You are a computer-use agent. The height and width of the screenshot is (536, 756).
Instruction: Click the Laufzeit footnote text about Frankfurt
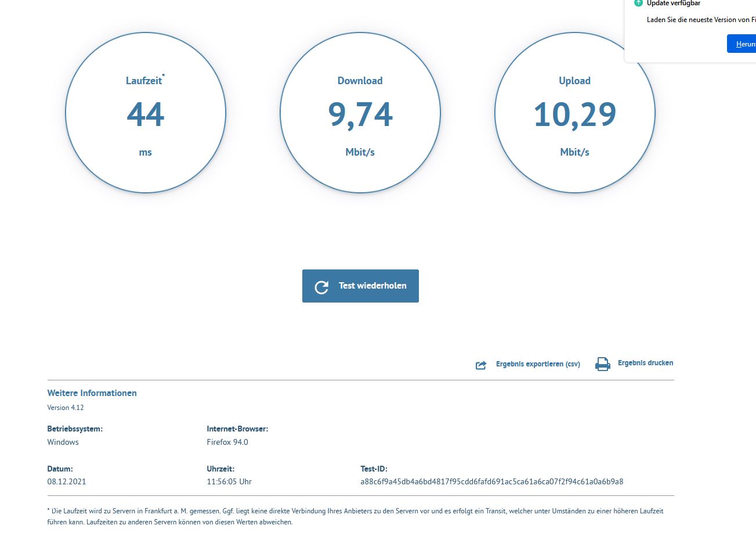point(355,516)
